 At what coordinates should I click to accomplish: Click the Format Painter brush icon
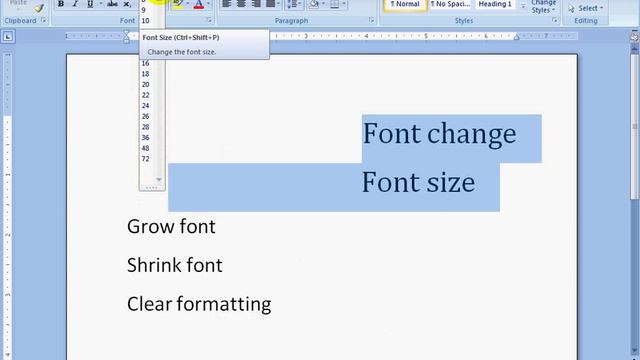tap(39, 8)
